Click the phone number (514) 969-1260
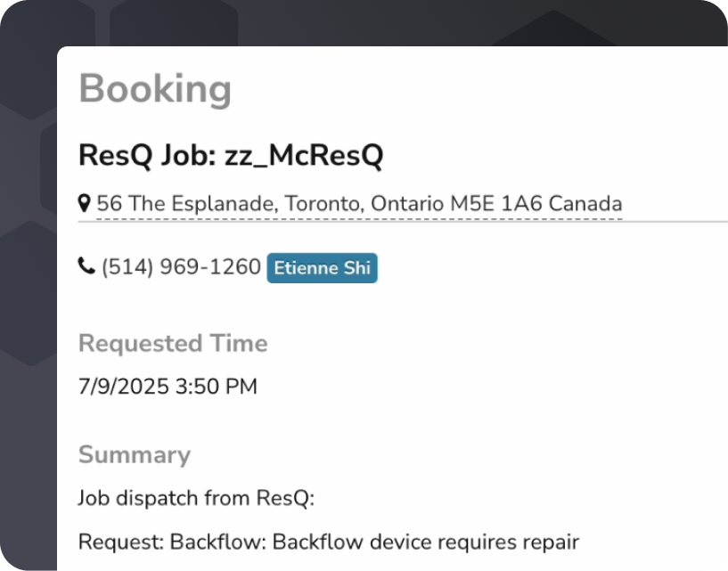This screenshot has width=728, height=571. pyautogui.click(x=181, y=267)
